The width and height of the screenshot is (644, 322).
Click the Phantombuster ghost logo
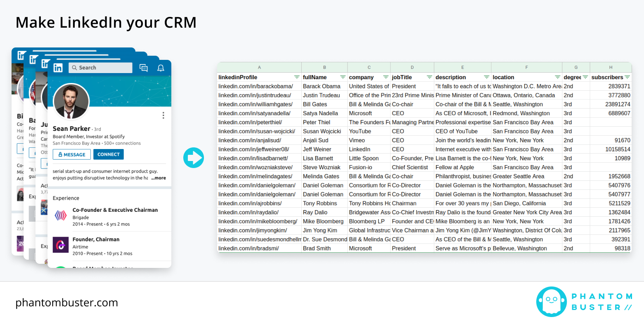coord(552,302)
